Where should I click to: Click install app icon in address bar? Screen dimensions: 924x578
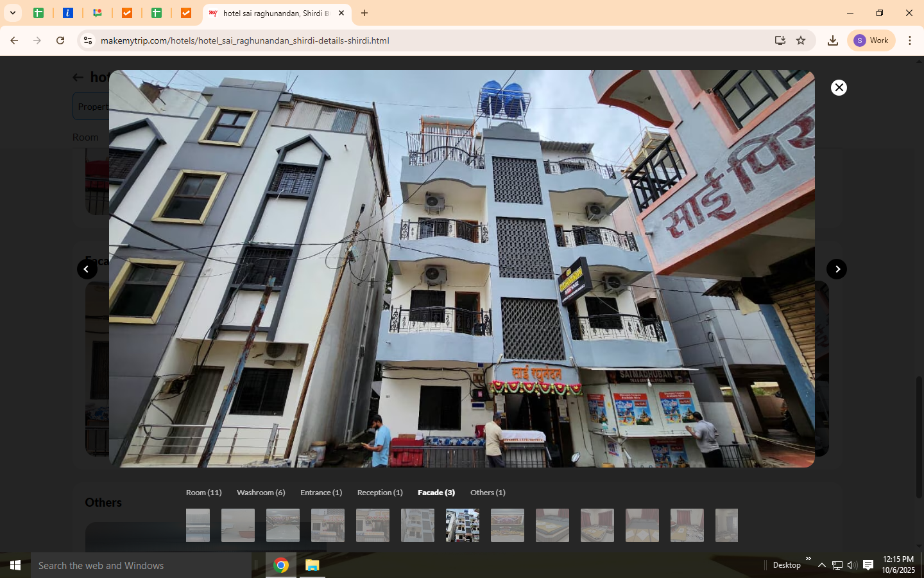pos(780,40)
